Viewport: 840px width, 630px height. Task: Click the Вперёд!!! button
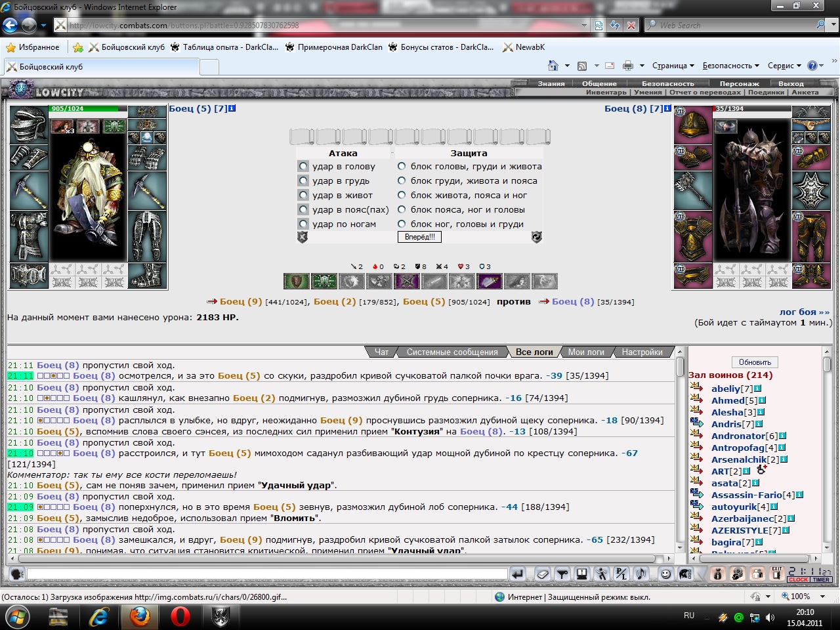point(420,237)
